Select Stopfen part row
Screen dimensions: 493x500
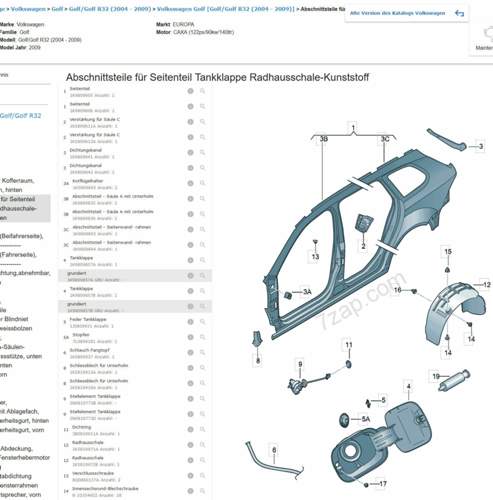coord(135,338)
